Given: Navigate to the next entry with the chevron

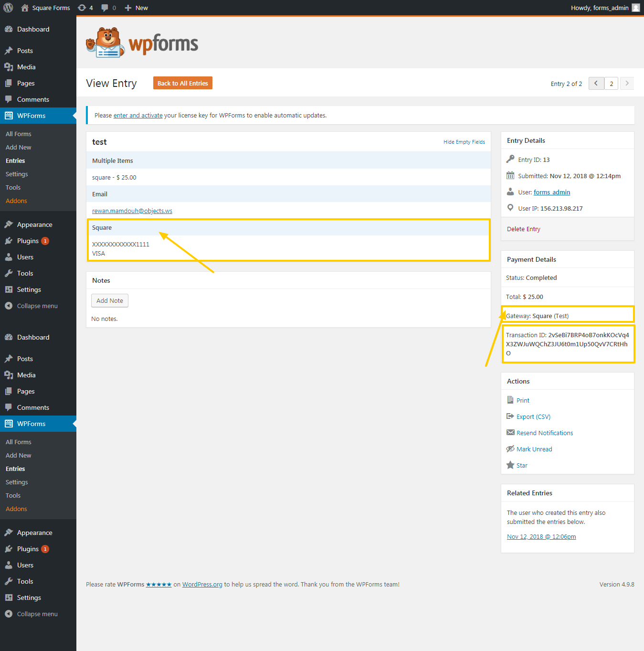Looking at the screenshot, I should [627, 83].
